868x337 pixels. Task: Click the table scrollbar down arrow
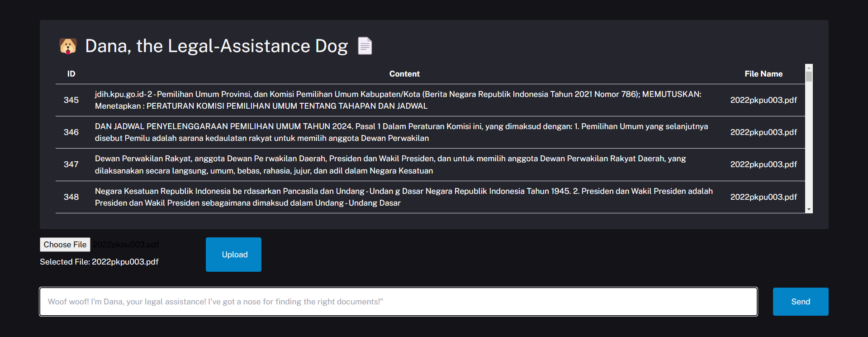pyautogui.click(x=809, y=210)
